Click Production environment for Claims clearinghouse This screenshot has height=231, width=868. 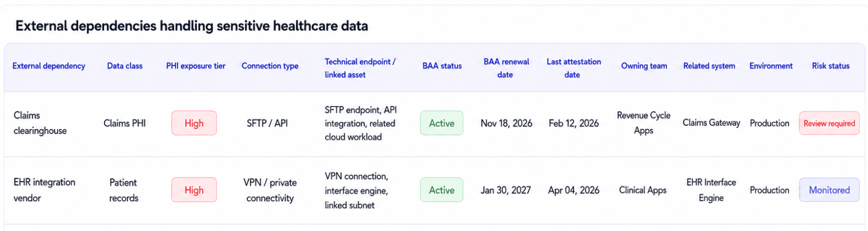pyautogui.click(x=769, y=123)
